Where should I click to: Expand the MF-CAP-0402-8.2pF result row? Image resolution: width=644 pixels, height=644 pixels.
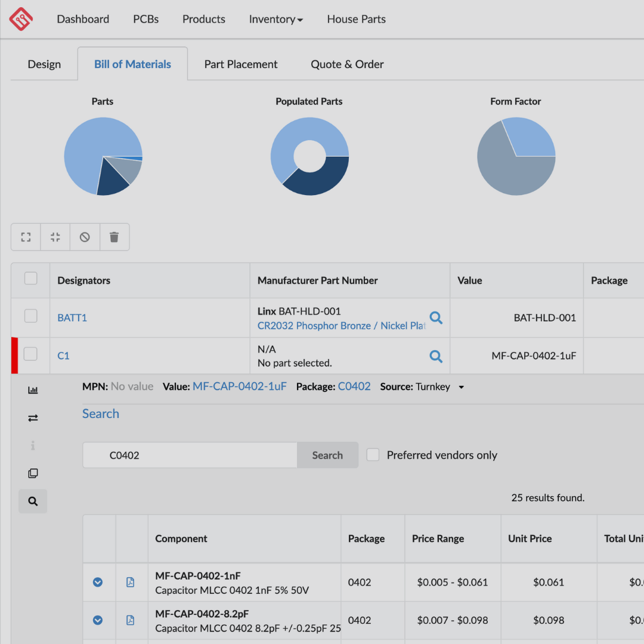98,620
